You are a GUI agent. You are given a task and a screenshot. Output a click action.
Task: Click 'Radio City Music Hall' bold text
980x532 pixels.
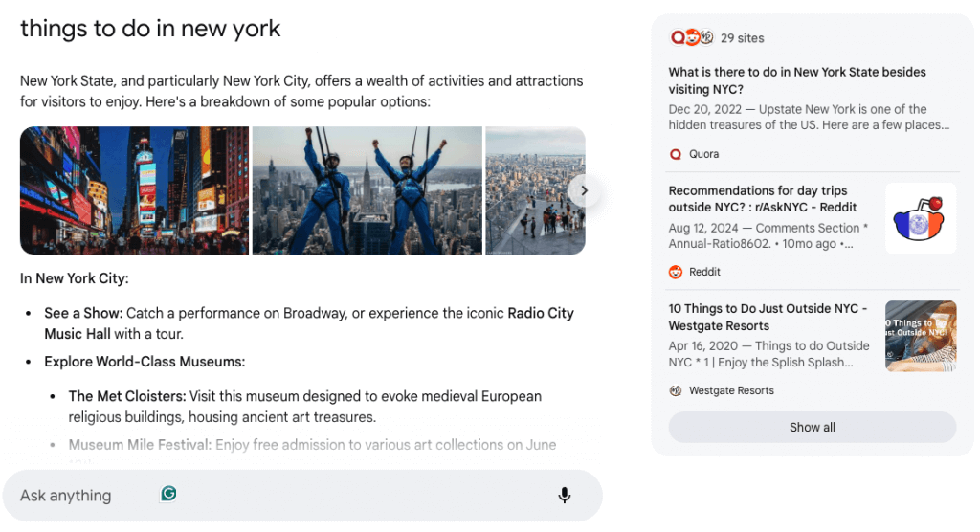click(309, 323)
